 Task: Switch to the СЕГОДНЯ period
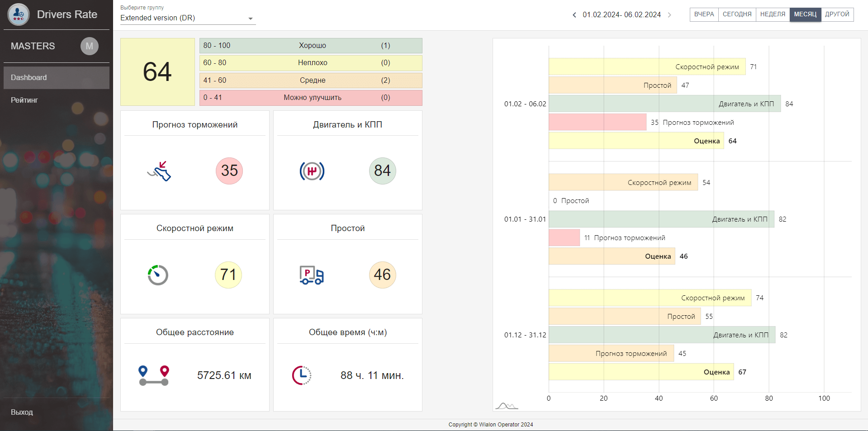[737, 14]
